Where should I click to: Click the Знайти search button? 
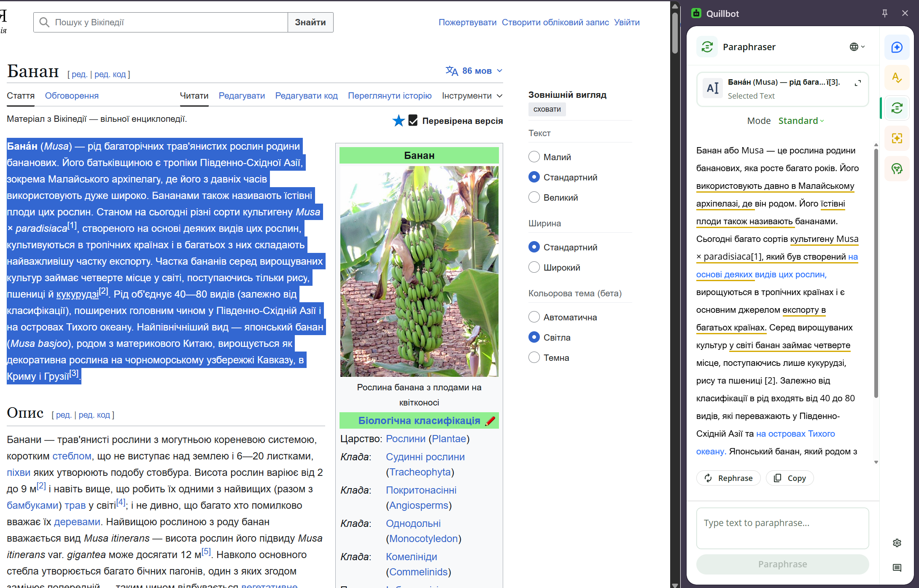click(310, 22)
